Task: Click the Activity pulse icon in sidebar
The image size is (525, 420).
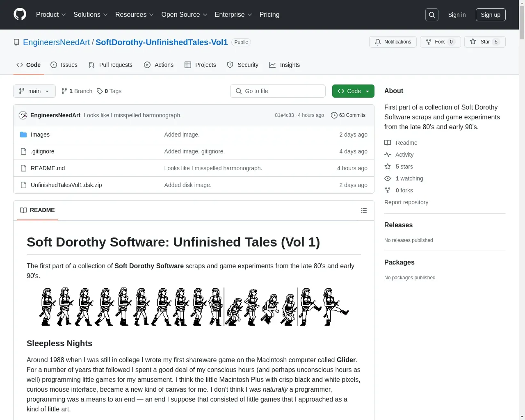Action: coord(388,155)
